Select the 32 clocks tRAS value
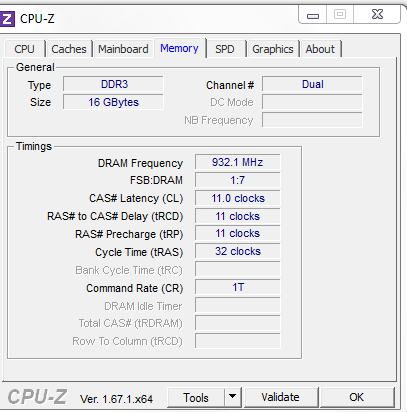Viewport: 407px width, 412px height. point(238,251)
